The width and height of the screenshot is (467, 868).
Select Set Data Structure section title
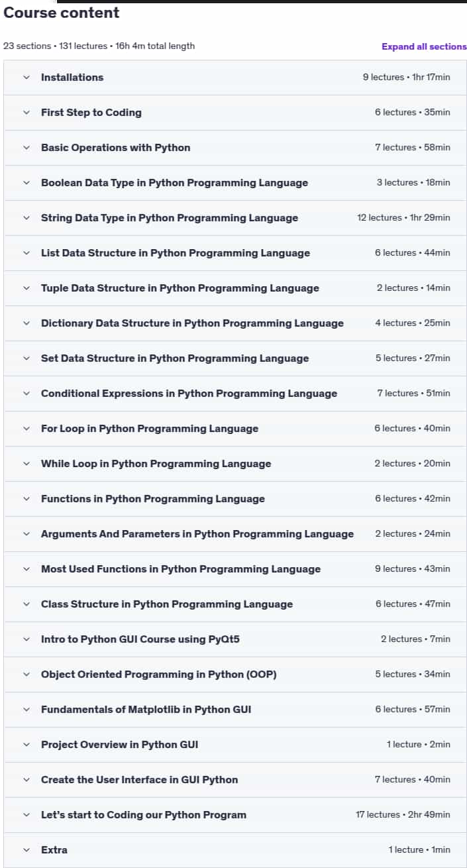[x=175, y=358]
